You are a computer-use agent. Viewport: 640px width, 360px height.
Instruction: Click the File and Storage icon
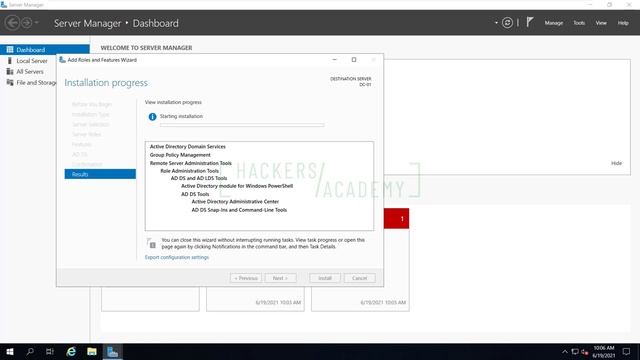coord(10,82)
